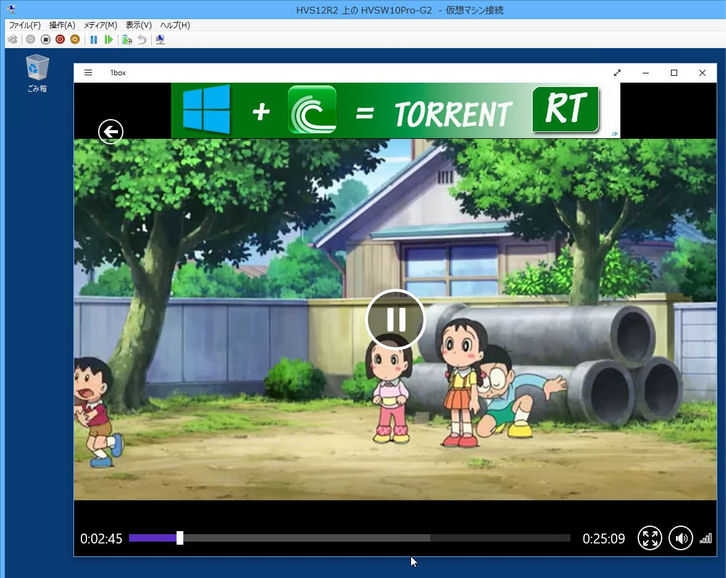This screenshot has width=726, height=578.
Task: Minimize the 1box window
Action: (x=645, y=73)
